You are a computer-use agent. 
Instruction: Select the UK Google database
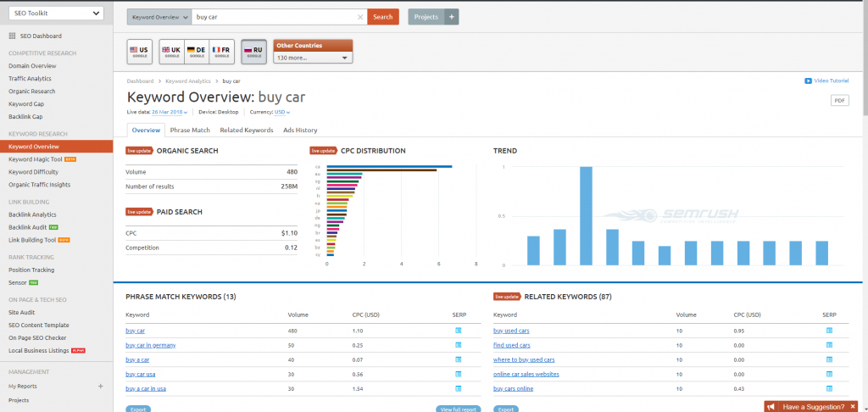(x=171, y=52)
